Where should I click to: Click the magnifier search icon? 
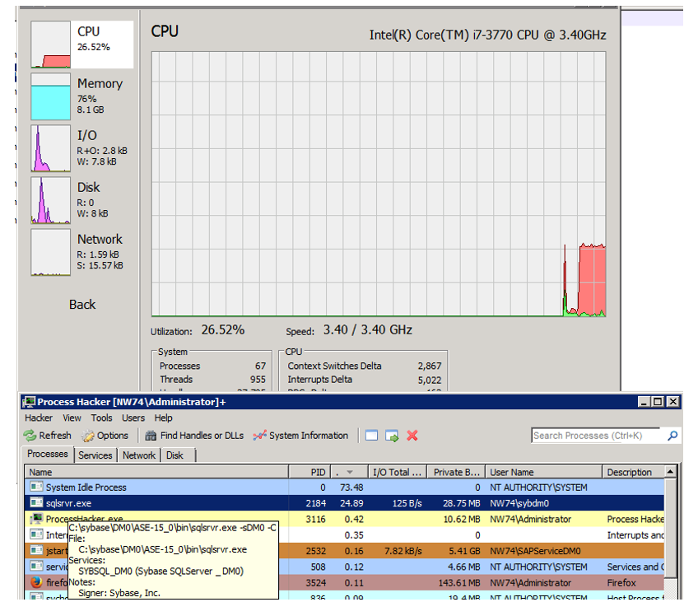tap(672, 436)
